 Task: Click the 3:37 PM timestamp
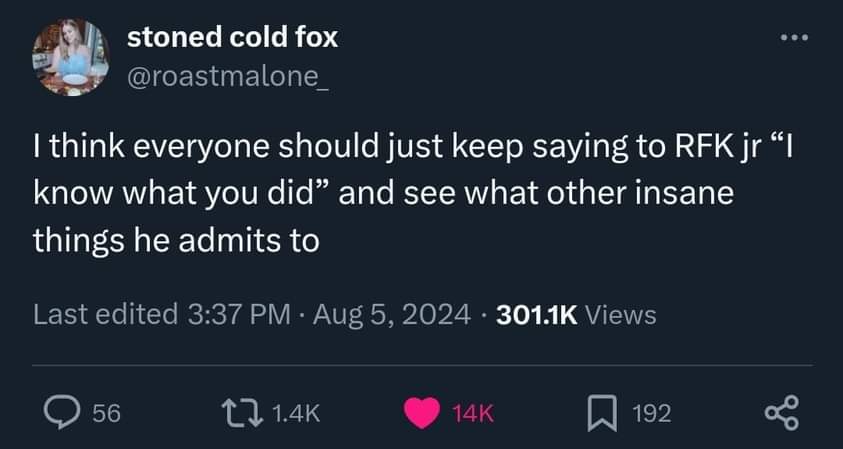click(x=239, y=314)
